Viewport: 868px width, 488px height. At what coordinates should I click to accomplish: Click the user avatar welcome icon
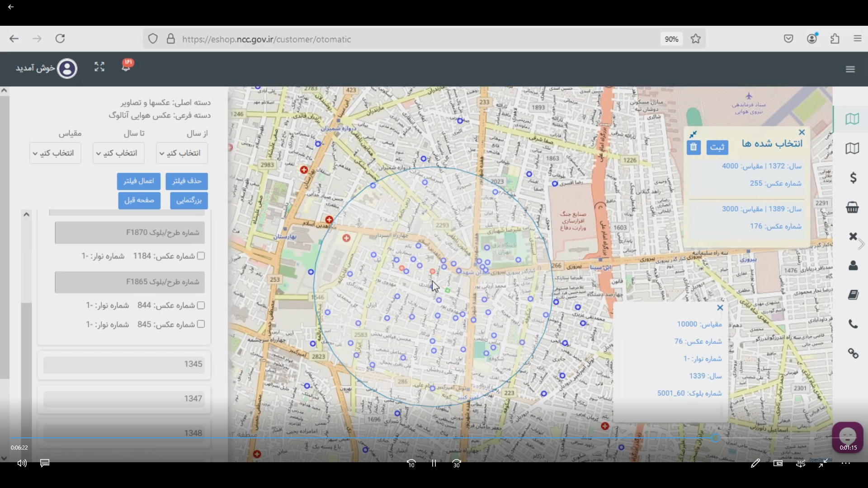67,69
